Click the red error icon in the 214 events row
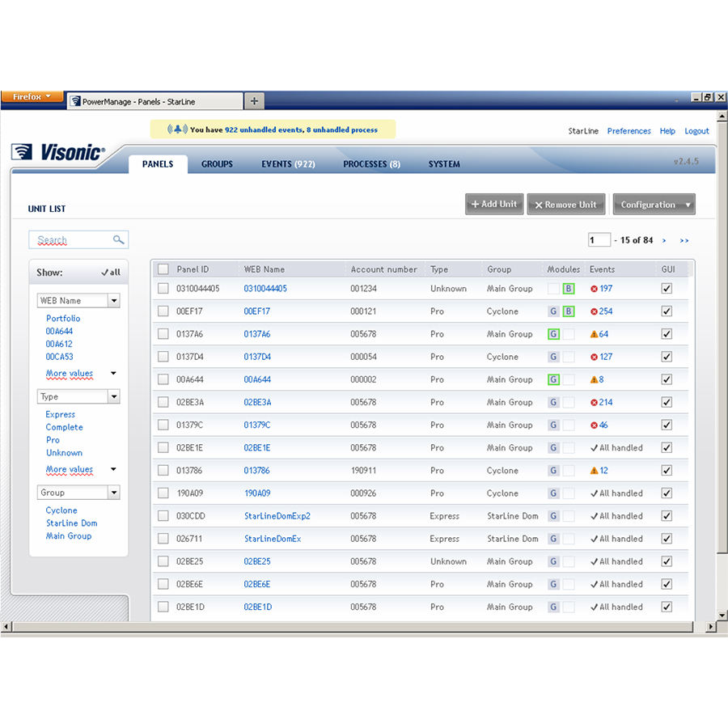Image resolution: width=728 pixels, height=728 pixels. tap(594, 403)
